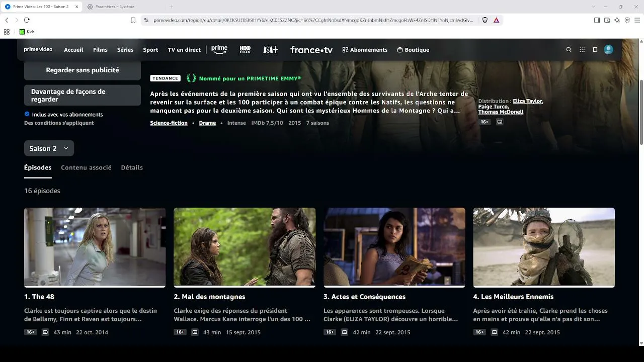Viewport: 644px width, 362px height.
Task: Click the address bar URL field
Action: point(313,20)
